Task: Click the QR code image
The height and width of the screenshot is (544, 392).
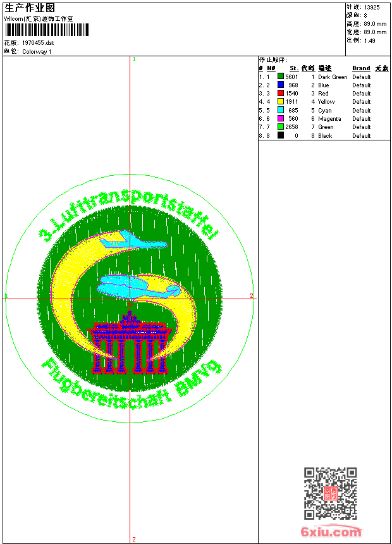Action: point(331,493)
